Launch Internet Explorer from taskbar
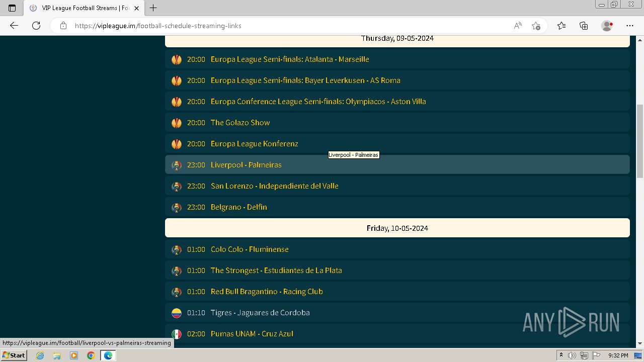The height and width of the screenshot is (362, 644). [40, 355]
